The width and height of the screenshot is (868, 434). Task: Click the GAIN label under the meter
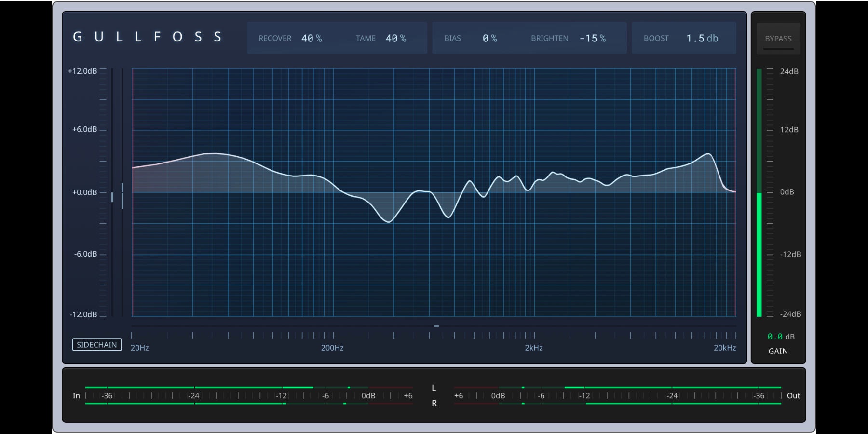pos(778,351)
